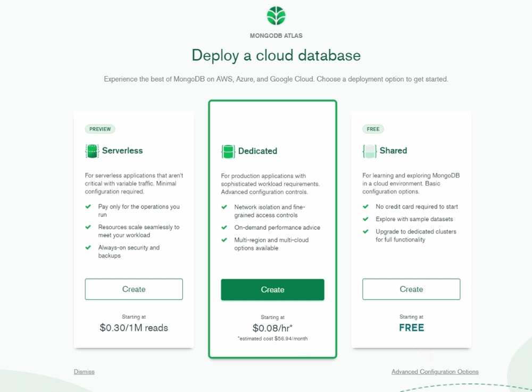Click checkmark beside Explore with sample datasets

pyautogui.click(x=366, y=219)
